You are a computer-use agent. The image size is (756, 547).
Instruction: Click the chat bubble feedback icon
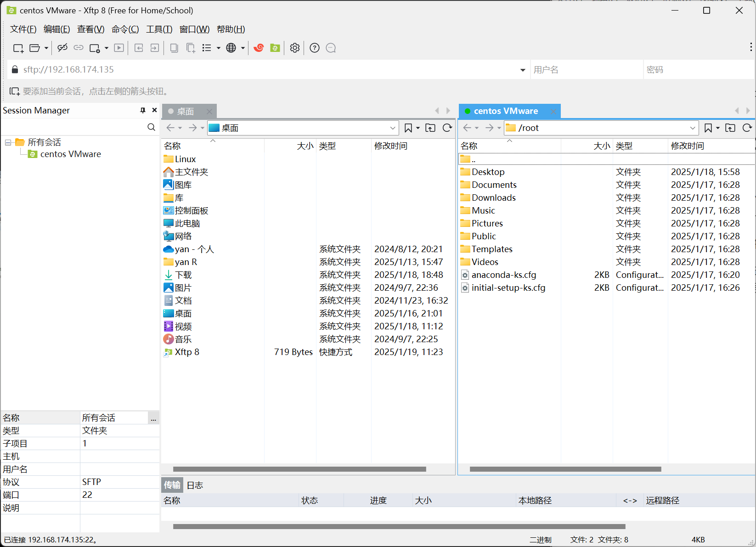click(331, 48)
